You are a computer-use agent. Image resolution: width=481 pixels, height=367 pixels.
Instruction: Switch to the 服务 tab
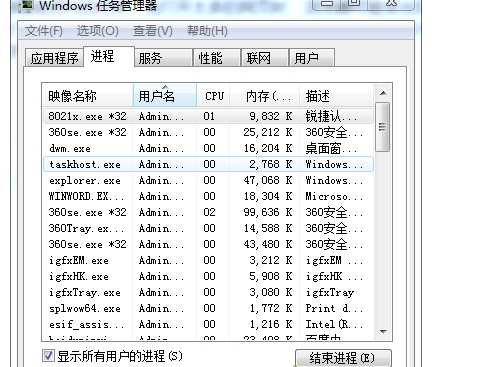pos(163,58)
